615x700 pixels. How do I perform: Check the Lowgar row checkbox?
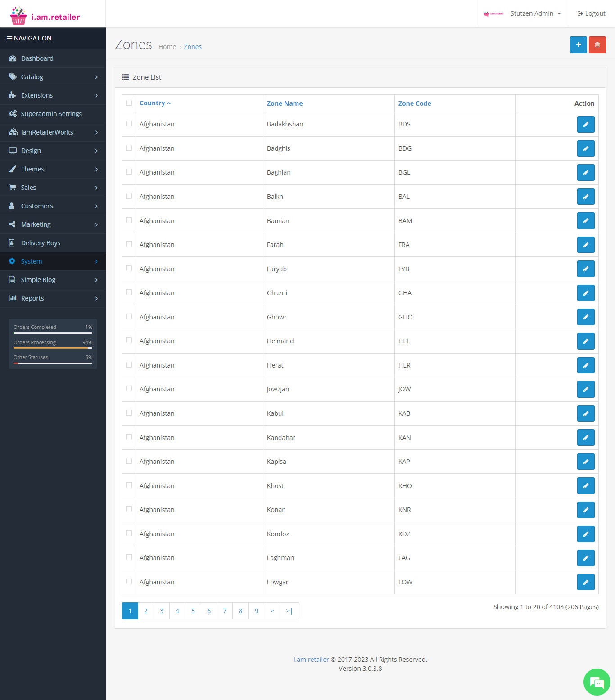tap(129, 581)
